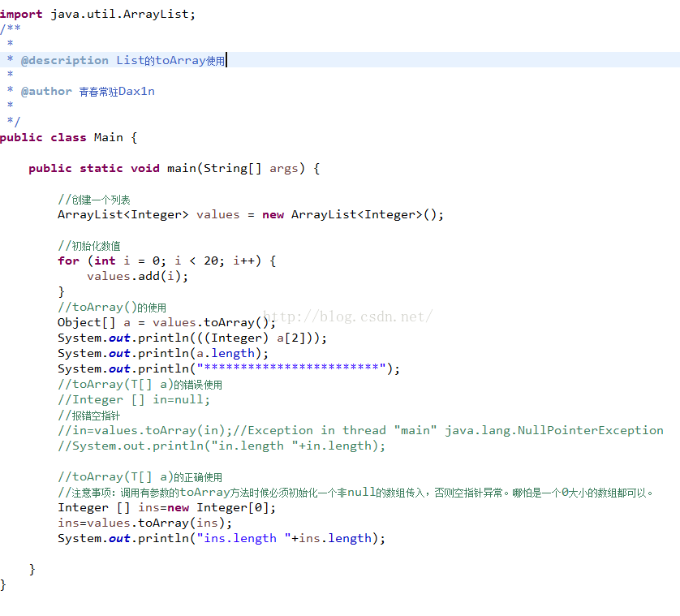Click the @author Dax1n comment line
680x616 pixels.
click(x=81, y=91)
